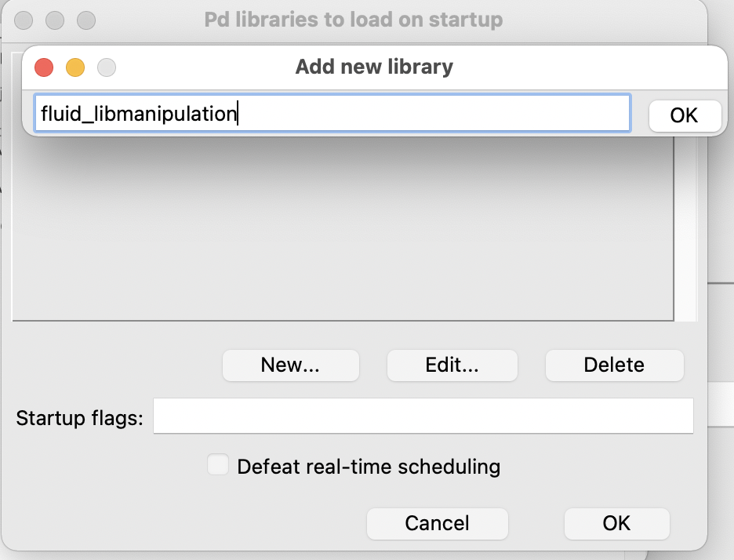Click the Pd libraries to load on startup title
This screenshot has width=734, height=560.
354,20
